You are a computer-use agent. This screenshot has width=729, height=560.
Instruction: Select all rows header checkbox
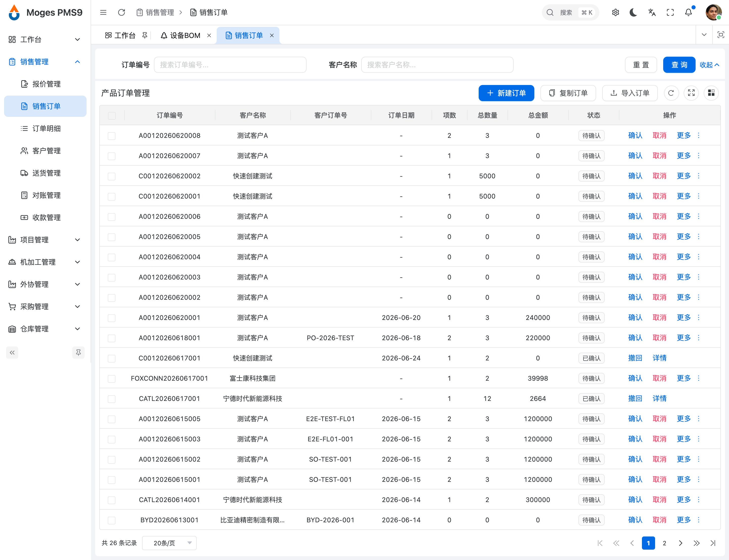coord(112,115)
